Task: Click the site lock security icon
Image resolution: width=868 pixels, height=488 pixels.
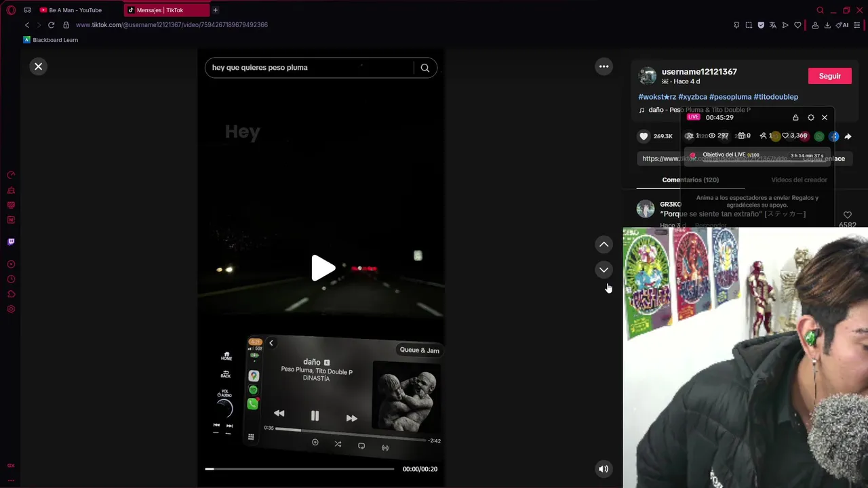Action: [x=66, y=25]
